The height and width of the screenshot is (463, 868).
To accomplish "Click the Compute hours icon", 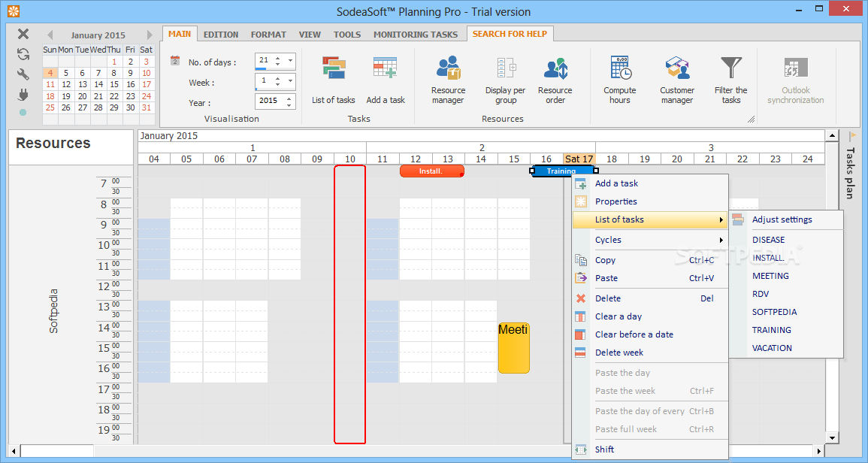I will pos(620,68).
